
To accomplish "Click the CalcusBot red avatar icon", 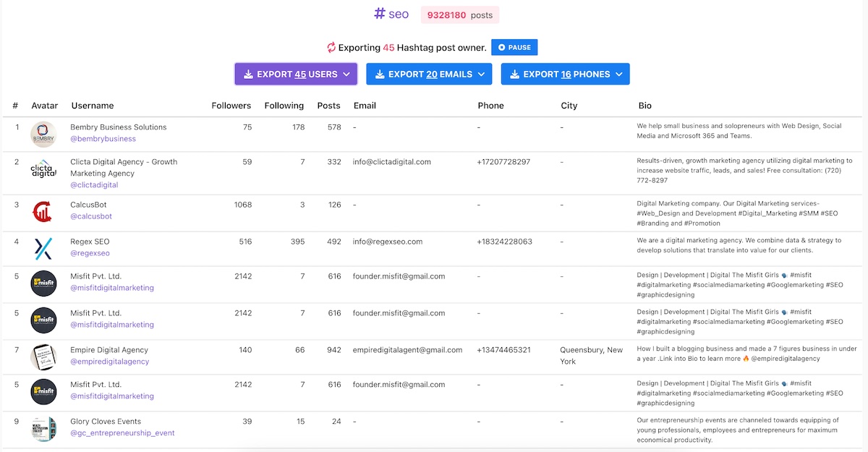I will [43, 211].
